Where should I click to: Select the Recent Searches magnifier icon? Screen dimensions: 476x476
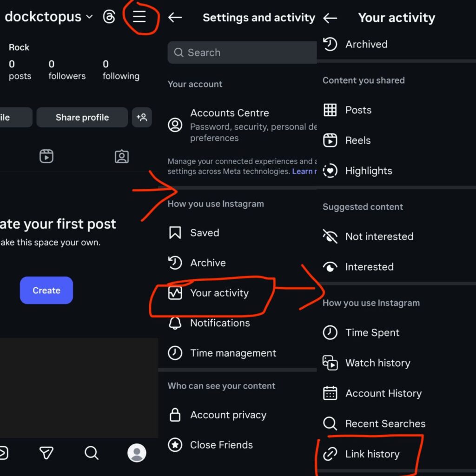pyautogui.click(x=330, y=423)
